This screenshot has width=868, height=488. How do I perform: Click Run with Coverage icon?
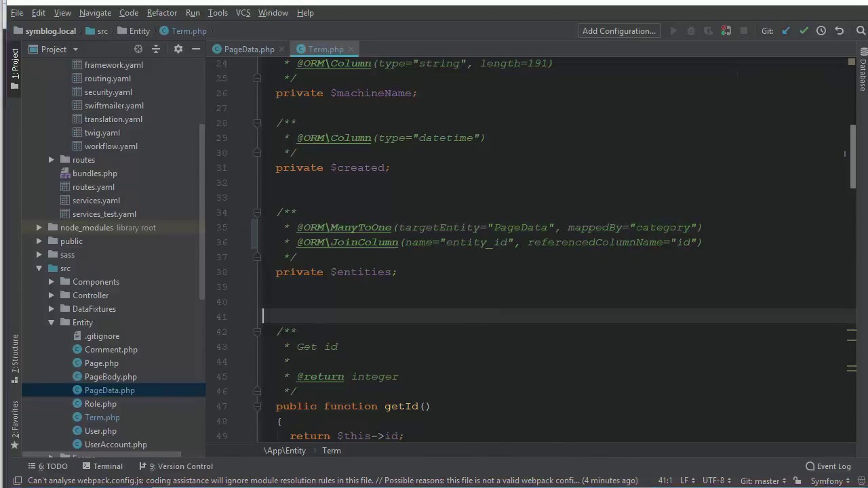[709, 30]
